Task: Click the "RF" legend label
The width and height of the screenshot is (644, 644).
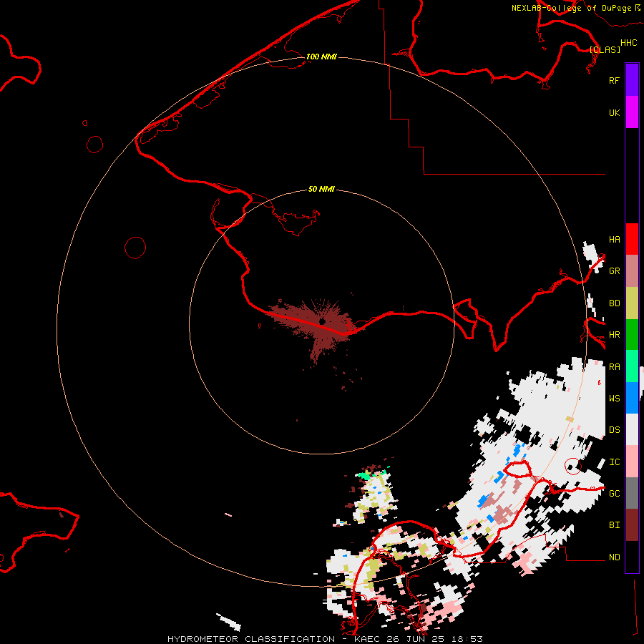Action: 614,80
